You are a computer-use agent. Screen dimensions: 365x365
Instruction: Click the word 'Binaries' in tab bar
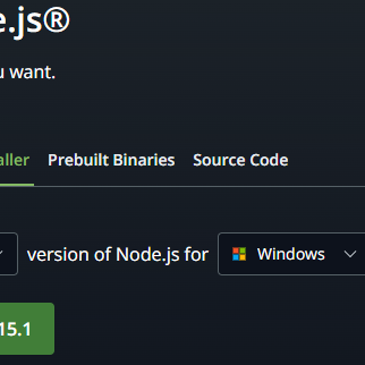point(144,160)
